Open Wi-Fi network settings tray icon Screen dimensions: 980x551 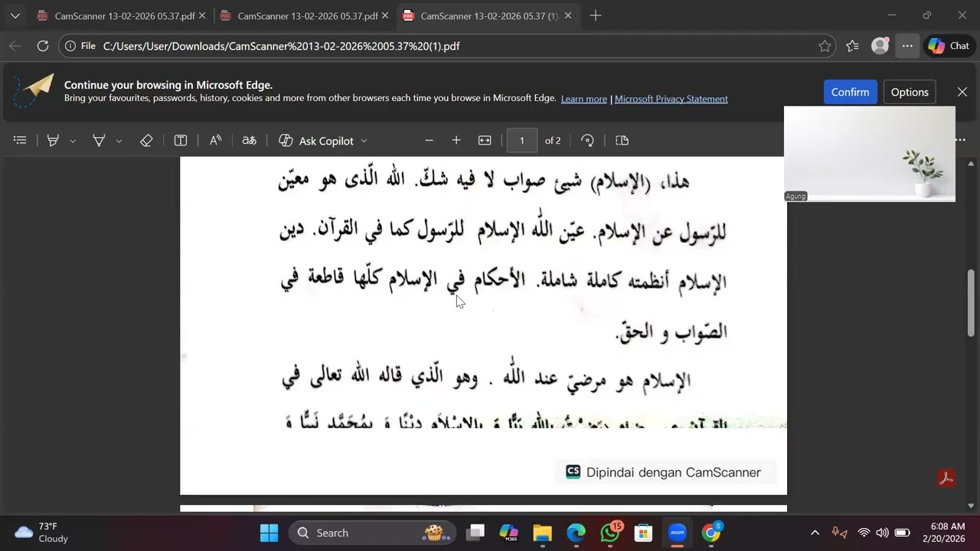pos(864,533)
